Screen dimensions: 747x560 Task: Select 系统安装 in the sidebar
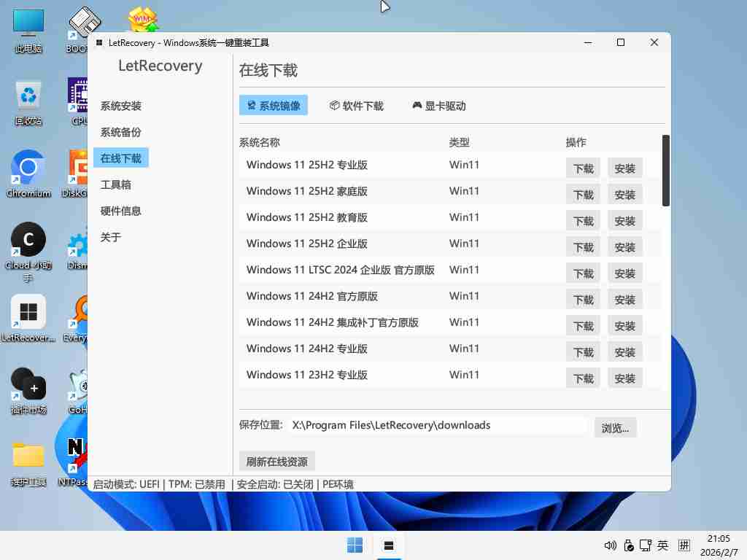click(121, 106)
